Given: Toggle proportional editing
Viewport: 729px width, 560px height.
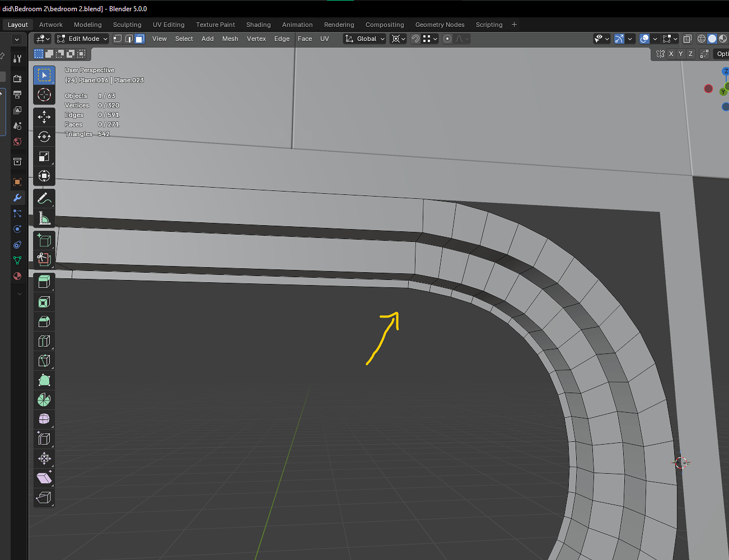Looking at the screenshot, I should pyautogui.click(x=447, y=39).
